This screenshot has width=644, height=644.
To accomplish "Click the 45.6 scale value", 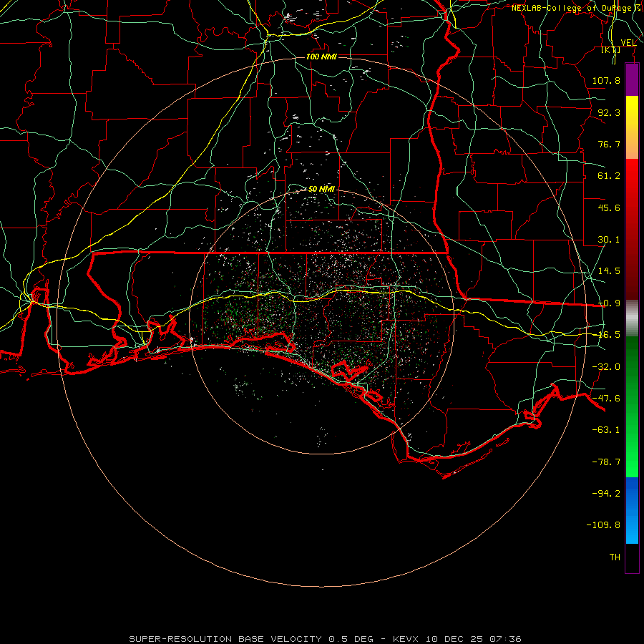I will (609, 208).
